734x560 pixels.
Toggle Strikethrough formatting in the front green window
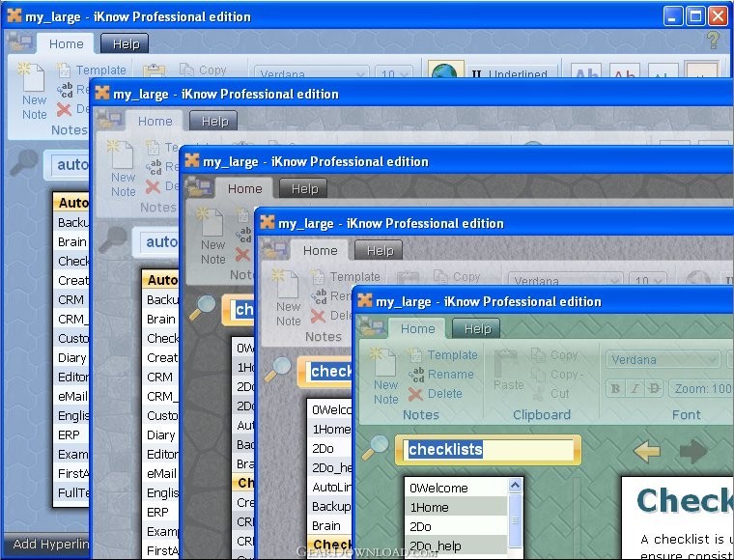654,389
